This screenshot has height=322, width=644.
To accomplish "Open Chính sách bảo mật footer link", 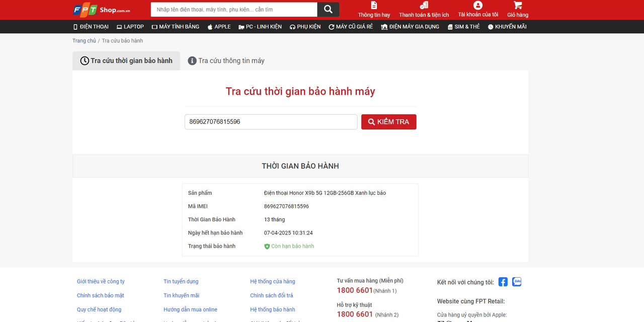I will [x=101, y=295].
